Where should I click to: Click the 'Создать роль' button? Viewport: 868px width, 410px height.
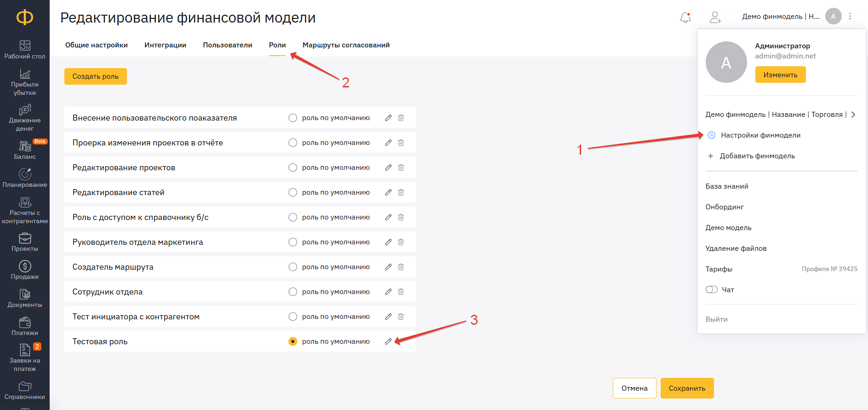click(x=96, y=76)
